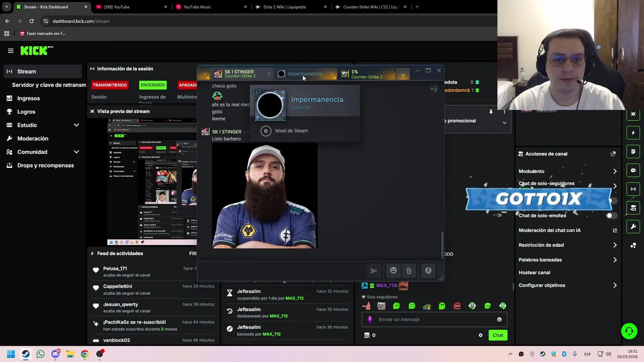This screenshot has height=362, width=644.
Task: Open Servidor y clave de retransmisión
Action: [49, 85]
